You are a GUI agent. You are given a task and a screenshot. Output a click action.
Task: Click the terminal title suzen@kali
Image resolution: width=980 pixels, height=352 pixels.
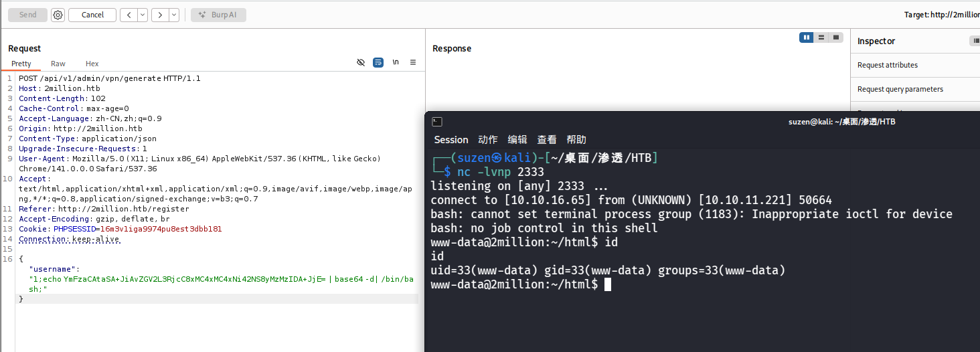(x=842, y=122)
